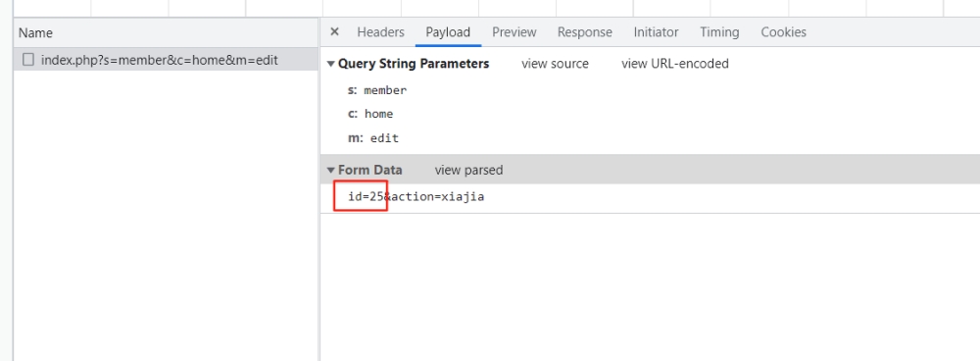Switch to the Headers tab
The width and height of the screenshot is (980, 361).
[380, 32]
